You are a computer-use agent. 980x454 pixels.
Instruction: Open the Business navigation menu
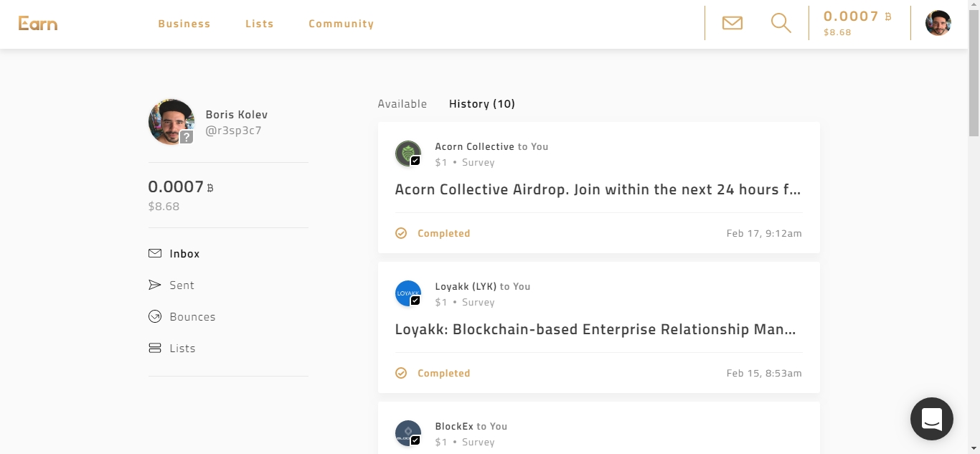click(x=184, y=24)
